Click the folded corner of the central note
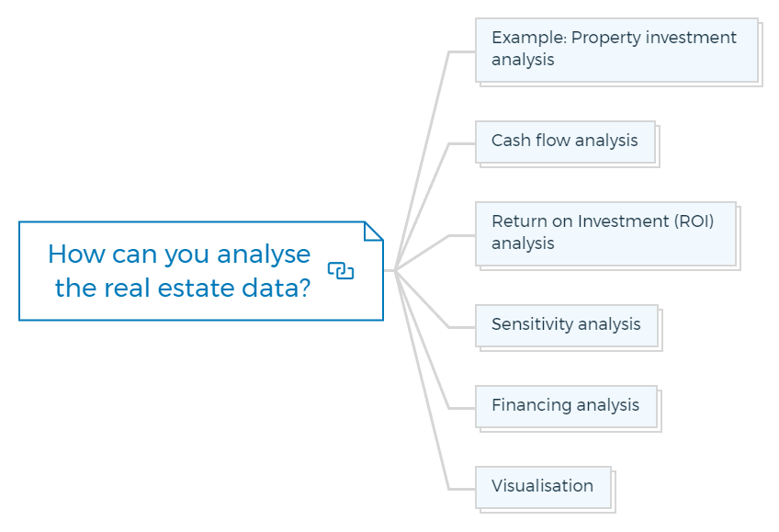The image size is (779, 532). coord(374,231)
